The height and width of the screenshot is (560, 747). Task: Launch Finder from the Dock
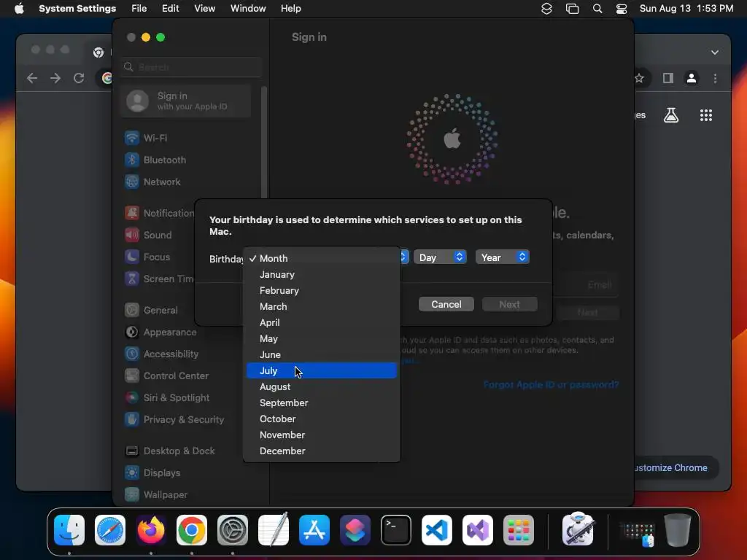[69, 529]
